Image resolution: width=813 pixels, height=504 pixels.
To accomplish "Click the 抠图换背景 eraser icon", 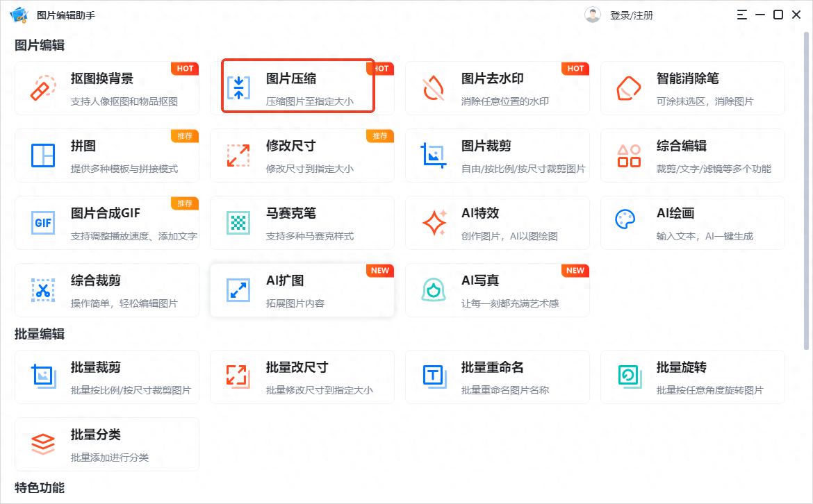I will point(43,88).
